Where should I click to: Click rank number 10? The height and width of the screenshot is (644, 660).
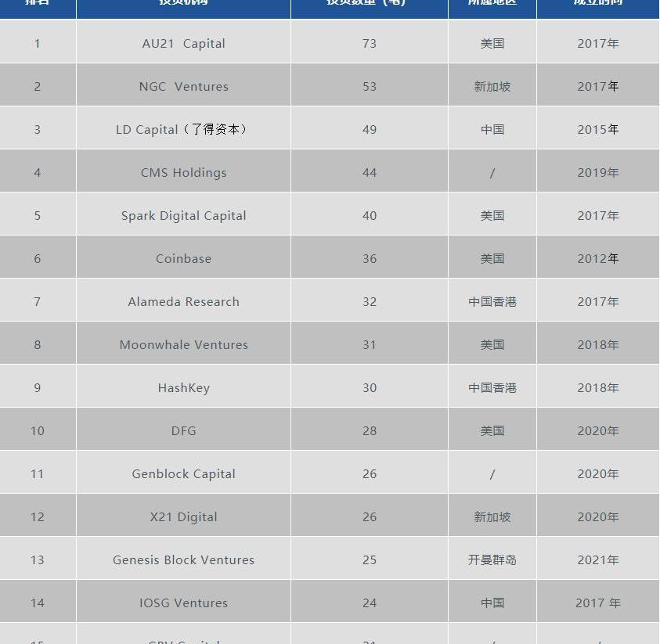(x=38, y=430)
